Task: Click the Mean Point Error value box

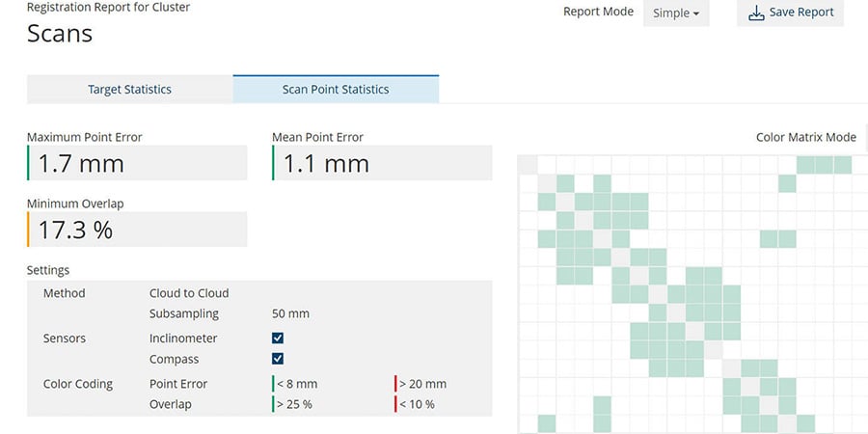Action: coord(382,163)
